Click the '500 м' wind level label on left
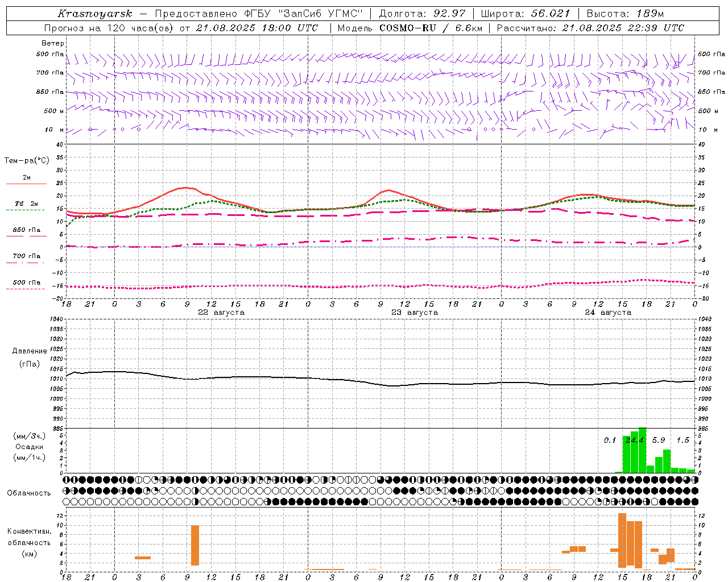 click(x=54, y=111)
